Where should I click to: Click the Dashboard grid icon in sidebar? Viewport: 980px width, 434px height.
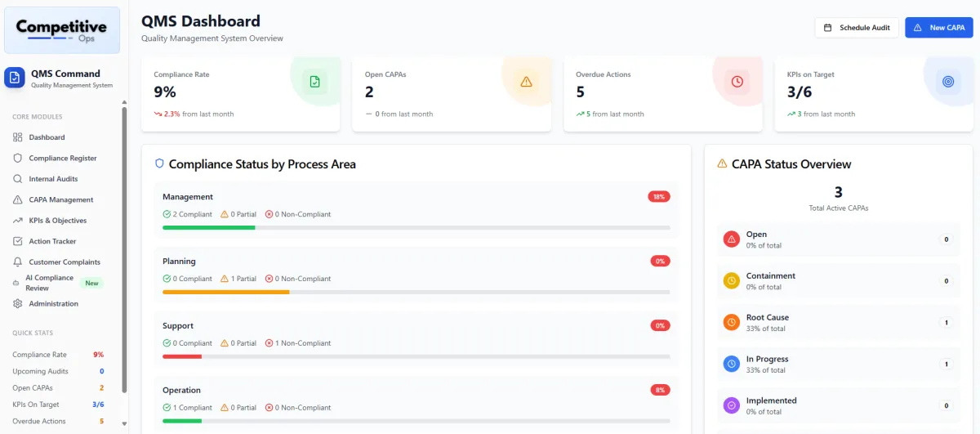(18, 137)
